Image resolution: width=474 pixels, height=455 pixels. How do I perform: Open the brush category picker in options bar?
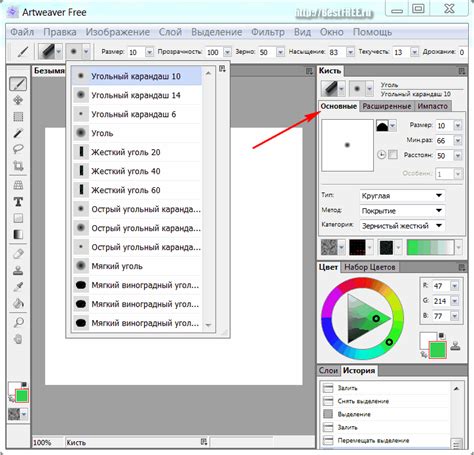[x=50, y=52]
